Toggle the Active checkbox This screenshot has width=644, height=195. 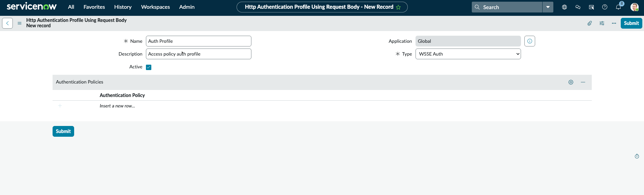point(149,67)
